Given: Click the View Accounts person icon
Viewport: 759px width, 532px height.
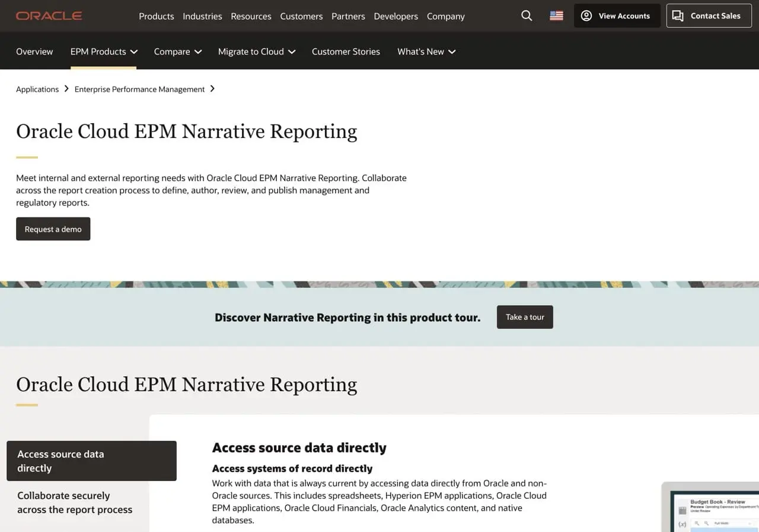Looking at the screenshot, I should point(586,15).
